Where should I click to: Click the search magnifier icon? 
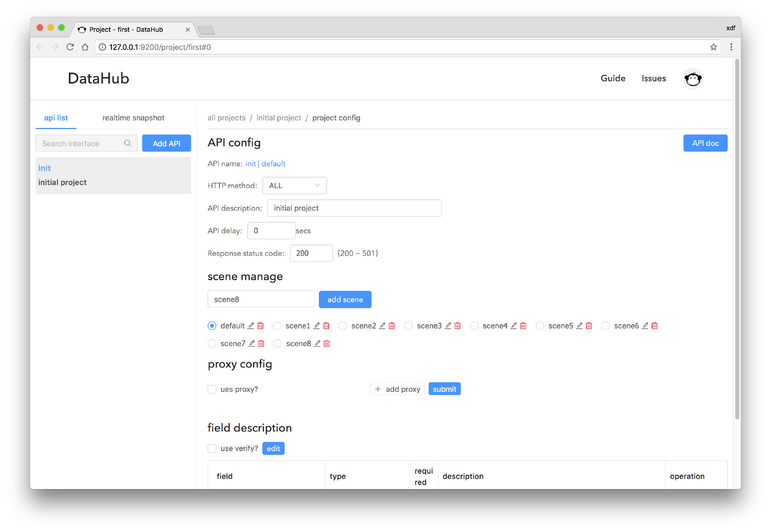click(x=128, y=143)
